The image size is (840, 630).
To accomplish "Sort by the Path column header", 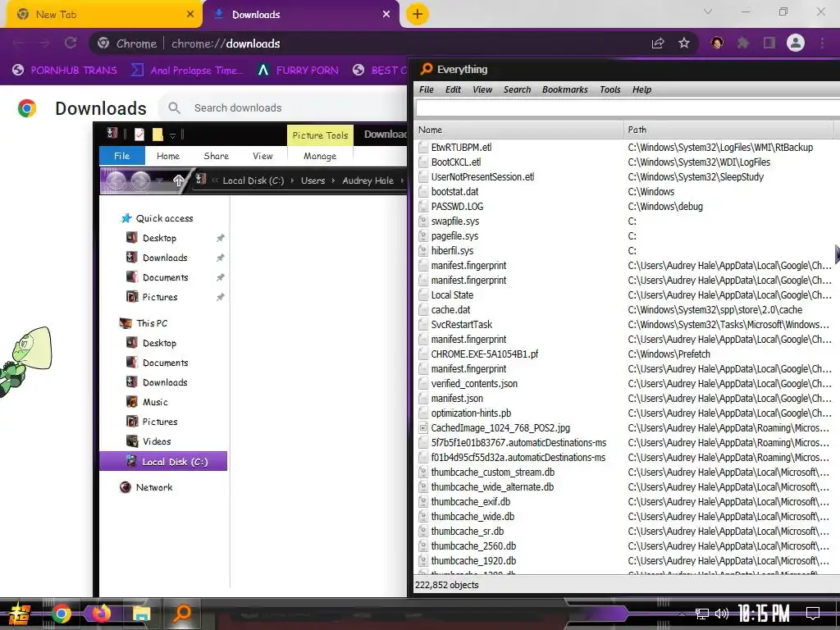I will point(728,130).
